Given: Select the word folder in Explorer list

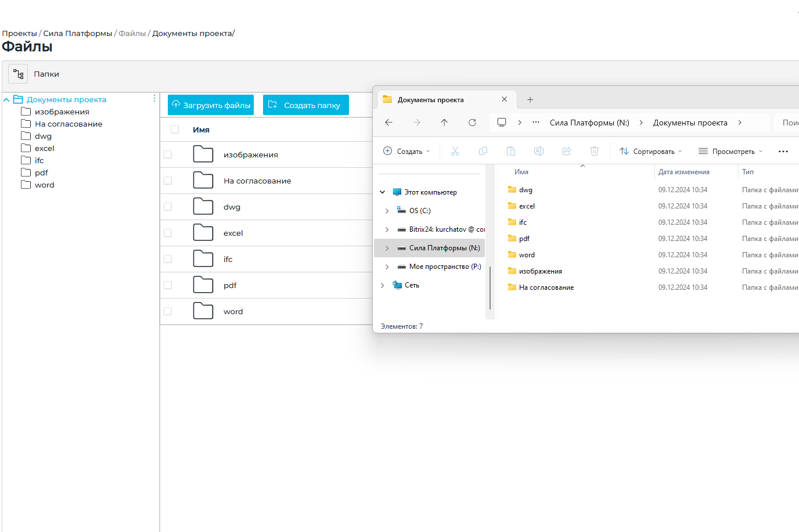Looking at the screenshot, I should click(x=527, y=255).
